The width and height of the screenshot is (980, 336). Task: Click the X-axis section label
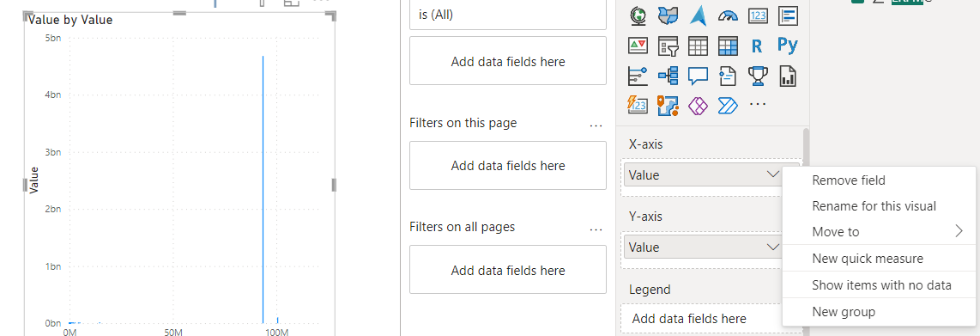(645, 144)
